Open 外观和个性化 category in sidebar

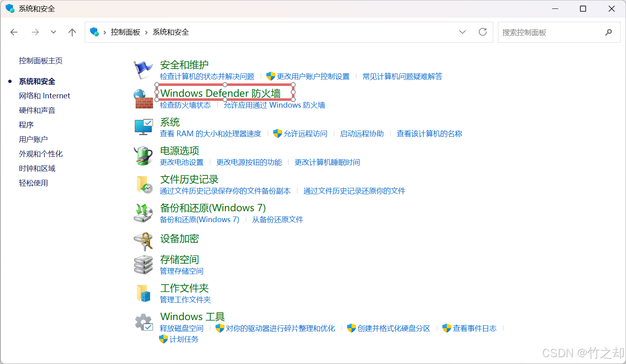click(x=41, y=154)
